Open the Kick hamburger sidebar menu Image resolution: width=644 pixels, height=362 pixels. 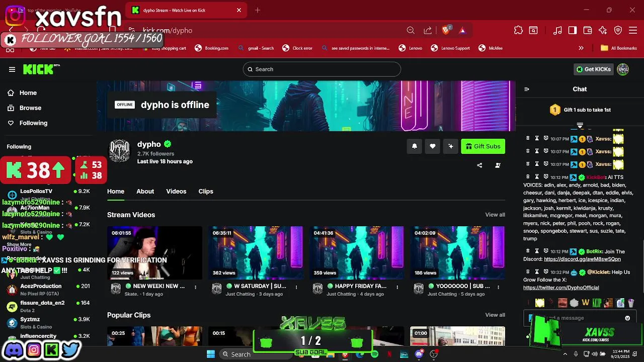(12, 69)
